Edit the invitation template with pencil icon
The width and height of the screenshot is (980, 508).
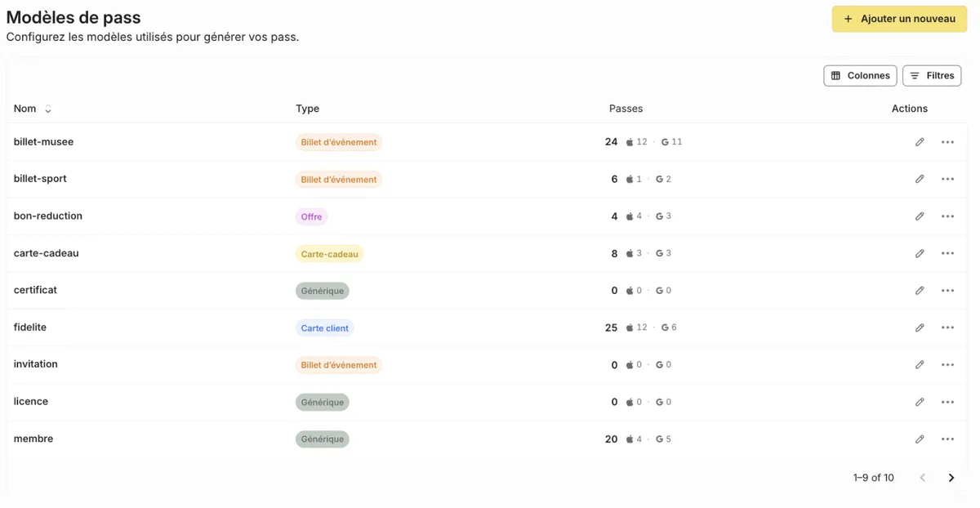920,365
